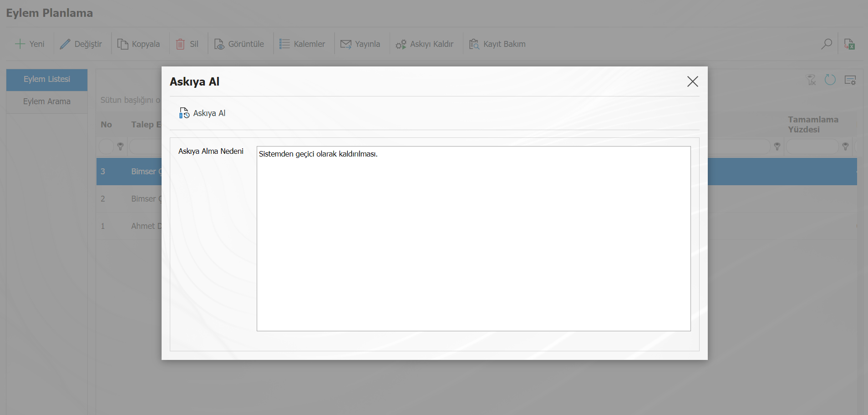Sort by Tamamlama Yüzdesi column header
Screen dimensions: 868x415
click(813, 125)
